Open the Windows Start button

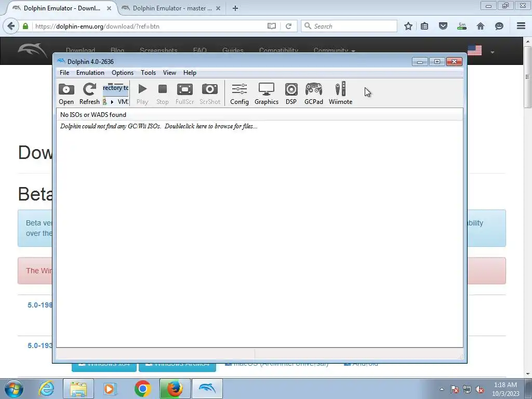pyautogui.click(x=14, y=389)
